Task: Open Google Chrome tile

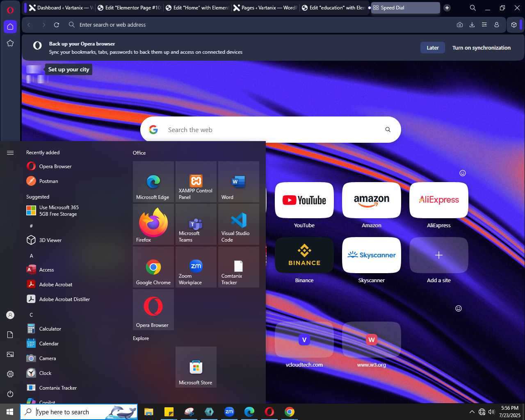Action: pos(153,267)
